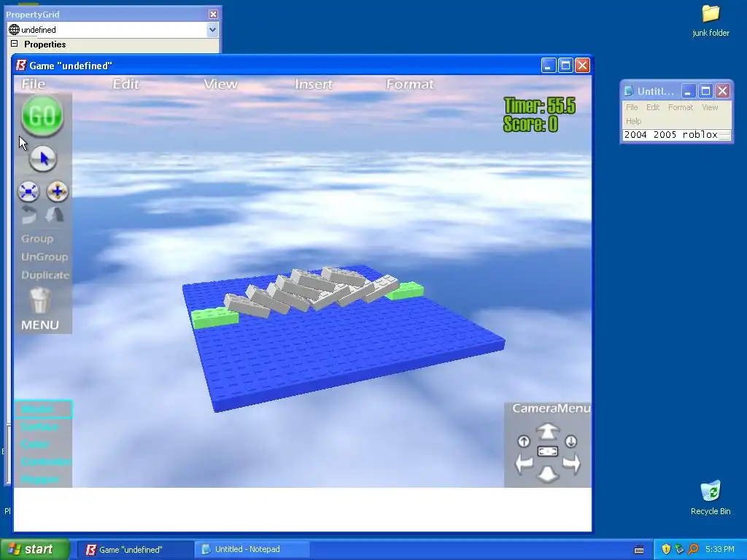Open Notepad's Format menu
Image resolution: width=747 pixels, height=560 pixels.
tap(681, 107)
